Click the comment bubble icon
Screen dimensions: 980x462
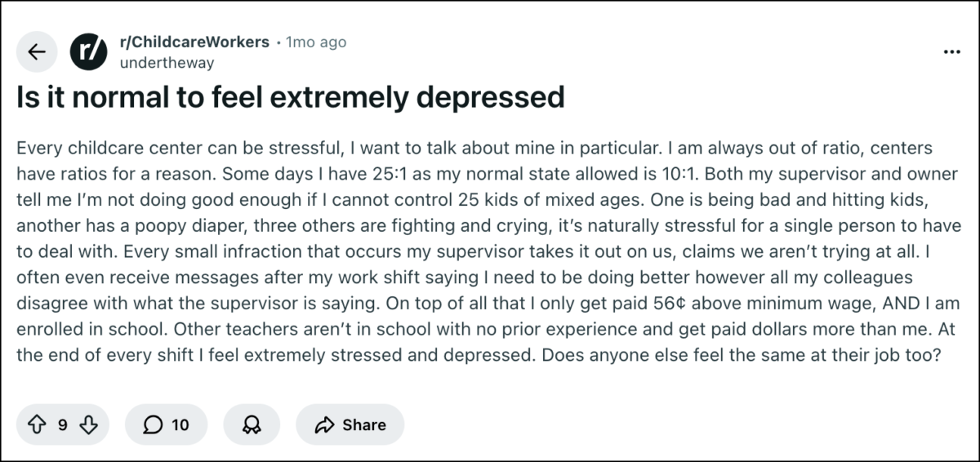[151, 424]
